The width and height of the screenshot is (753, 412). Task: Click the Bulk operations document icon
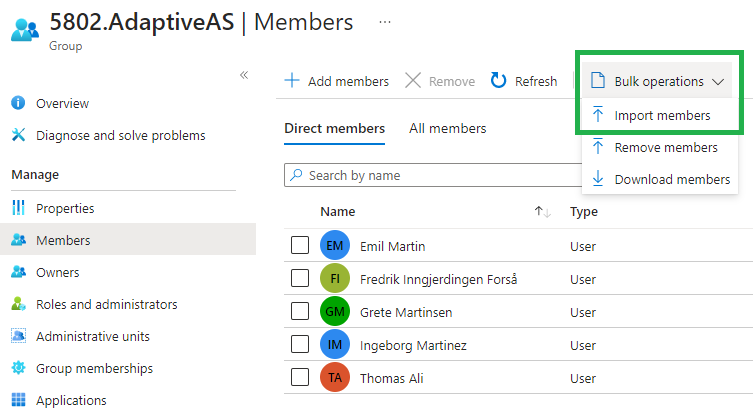[x=598, y=80]
